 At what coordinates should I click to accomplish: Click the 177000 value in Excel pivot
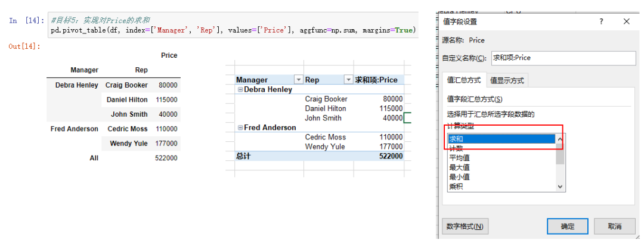click(x=390, y=147)
